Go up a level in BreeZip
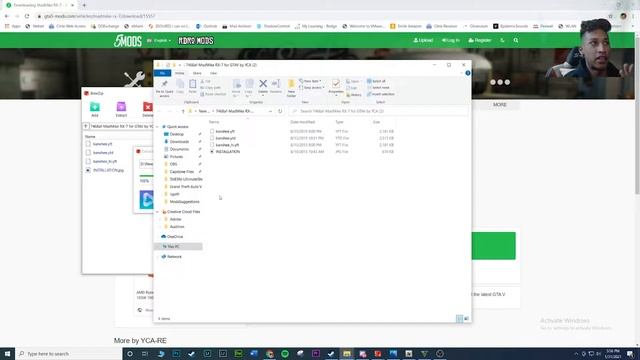 pos(86,127)
